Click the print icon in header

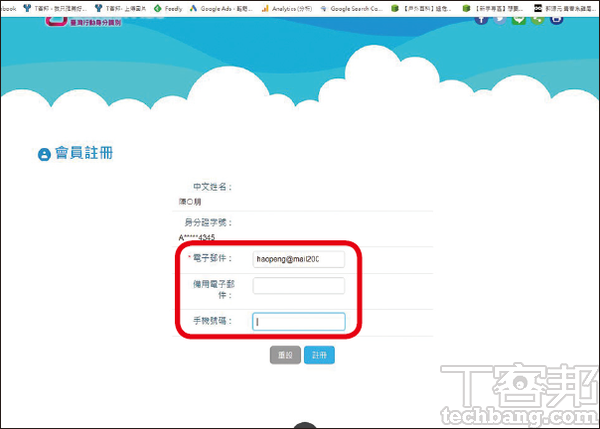[556, 20]
